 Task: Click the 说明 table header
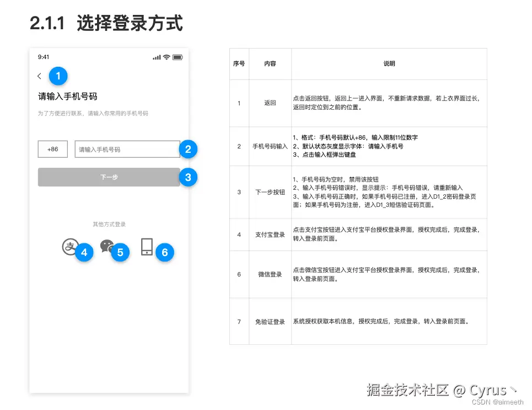coord(389,63)
